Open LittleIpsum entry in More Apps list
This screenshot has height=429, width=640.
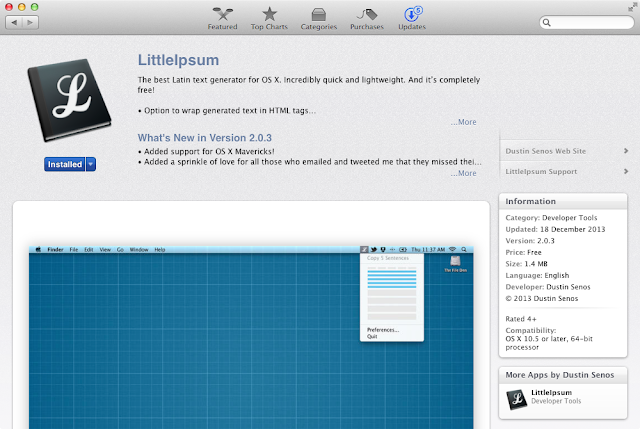point(563,399)
